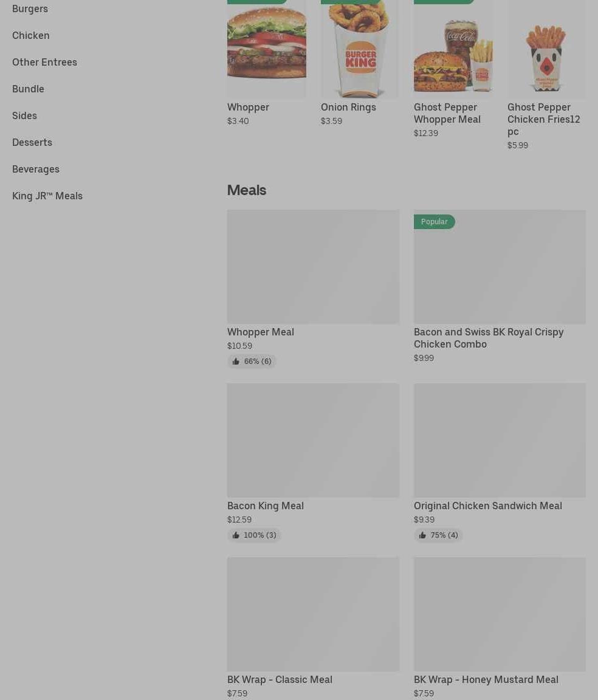Go to the Burgers menu category
This screenshot has height=700, width=598.
click(30, 9)
